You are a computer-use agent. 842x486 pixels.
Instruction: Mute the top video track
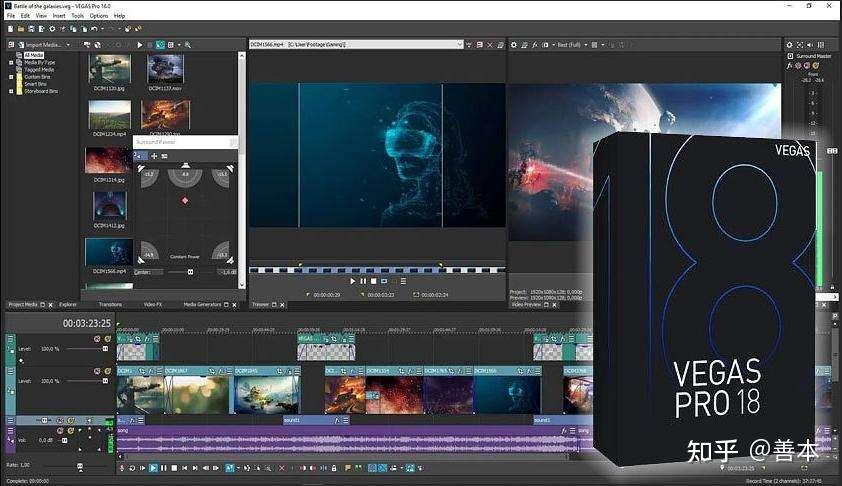[x=97, y=339]
